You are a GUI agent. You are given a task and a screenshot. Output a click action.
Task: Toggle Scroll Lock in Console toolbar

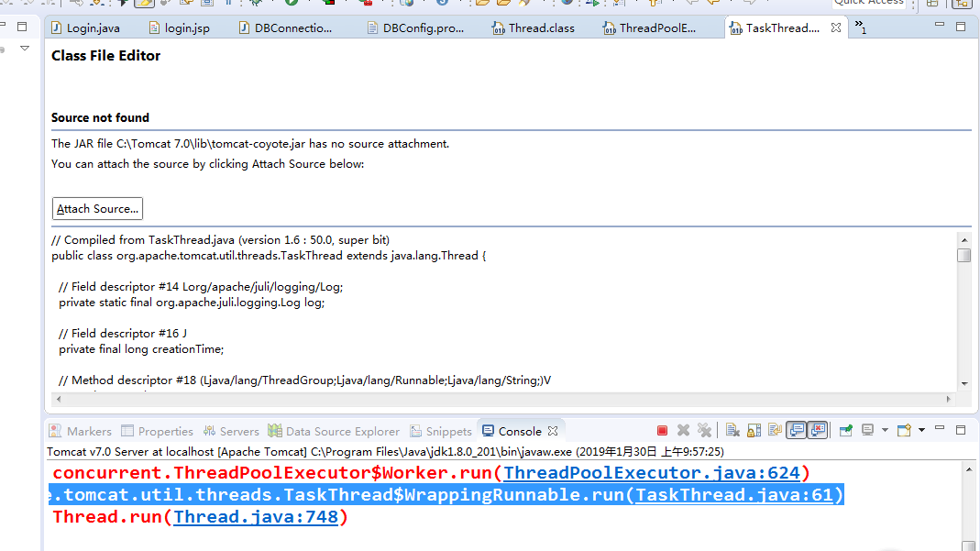[x=754, y=430]
